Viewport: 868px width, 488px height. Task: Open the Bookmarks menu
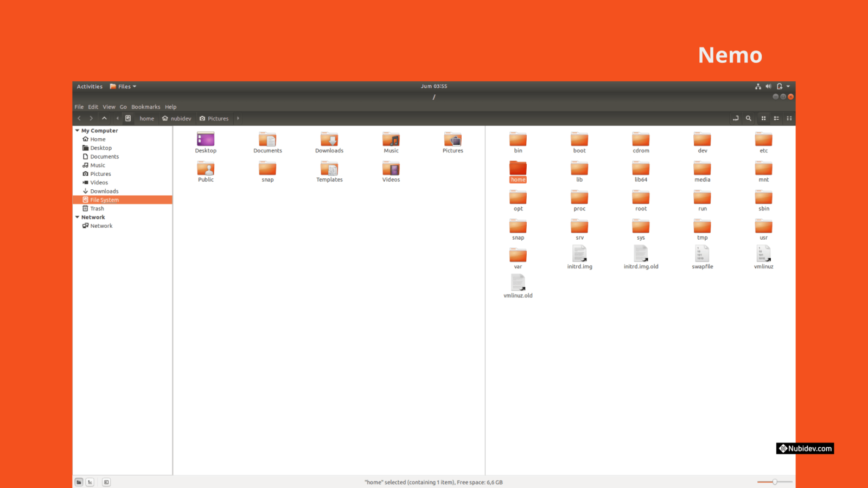(x=145, y=107)
